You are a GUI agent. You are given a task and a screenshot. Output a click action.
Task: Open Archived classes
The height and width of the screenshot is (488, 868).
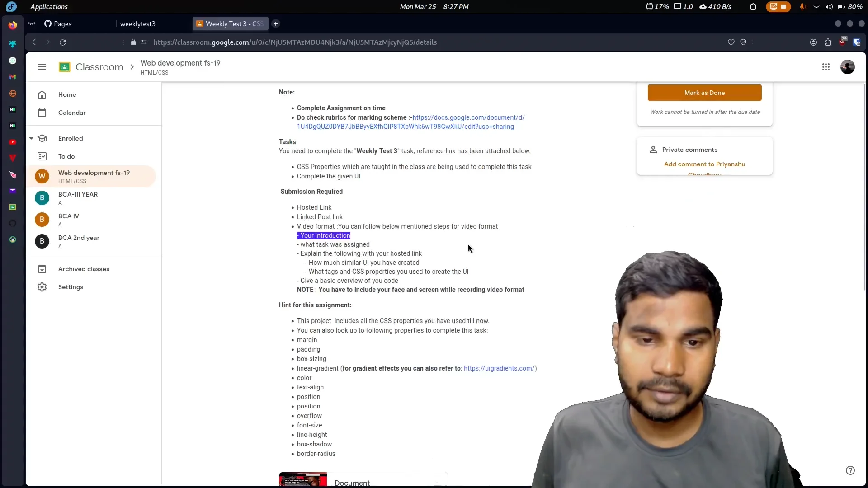click(94, 269)
